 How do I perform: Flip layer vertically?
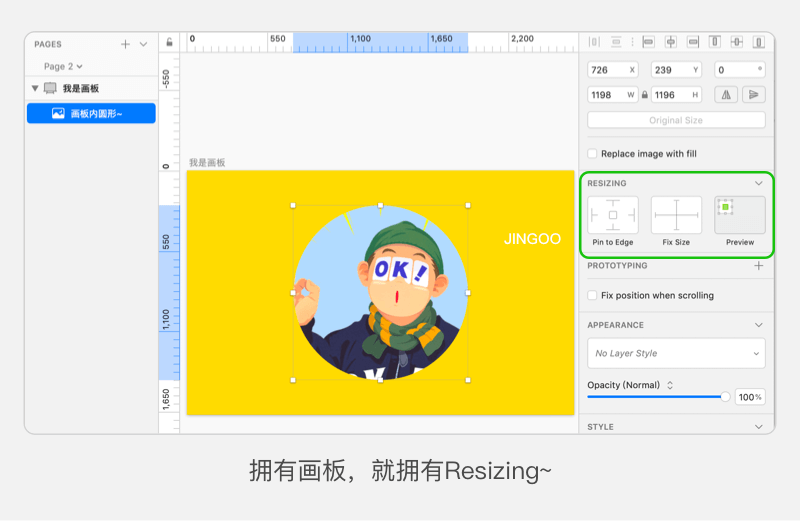(754, 94)
